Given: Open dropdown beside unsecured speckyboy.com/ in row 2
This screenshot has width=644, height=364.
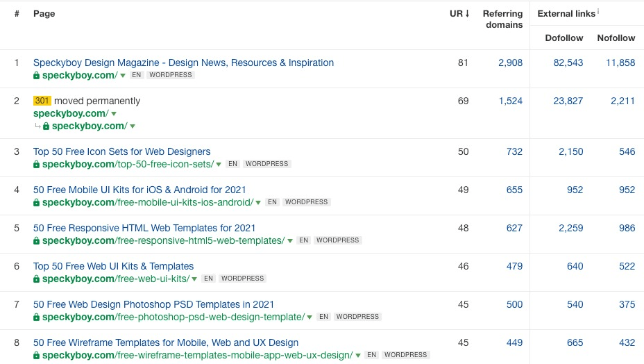Looking at the screenshot, I should 114,113.
